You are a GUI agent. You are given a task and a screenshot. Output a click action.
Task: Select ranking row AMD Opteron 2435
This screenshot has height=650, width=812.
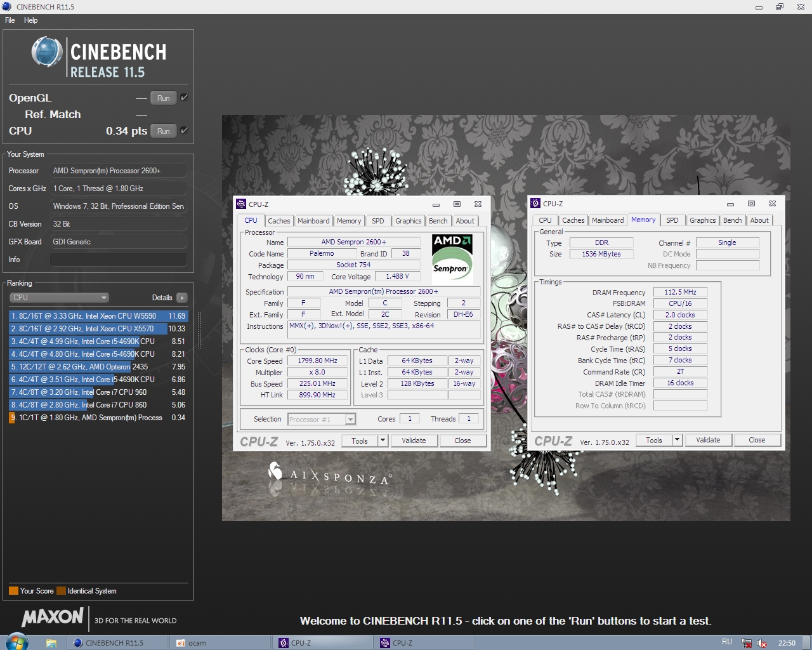click(98, 367)
